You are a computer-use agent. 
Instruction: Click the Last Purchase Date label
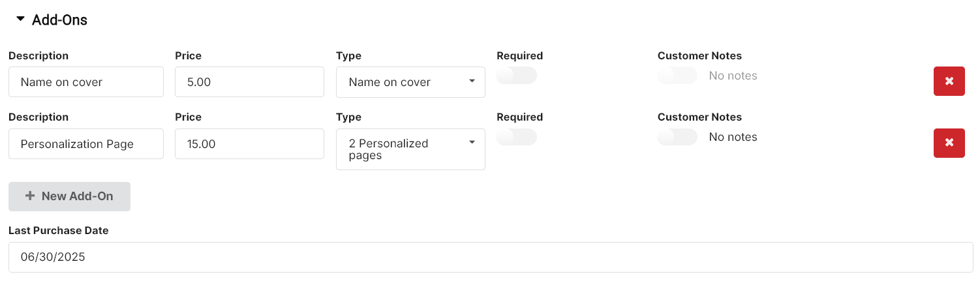pos(59,230)
